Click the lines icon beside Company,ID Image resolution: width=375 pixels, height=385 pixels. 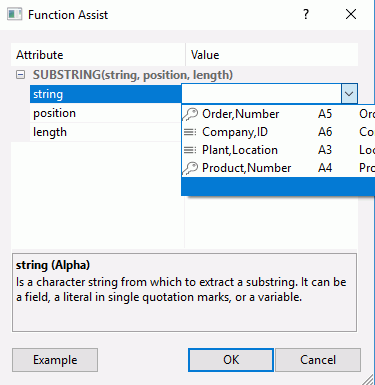pyautogui.click(x=190, y=132)
